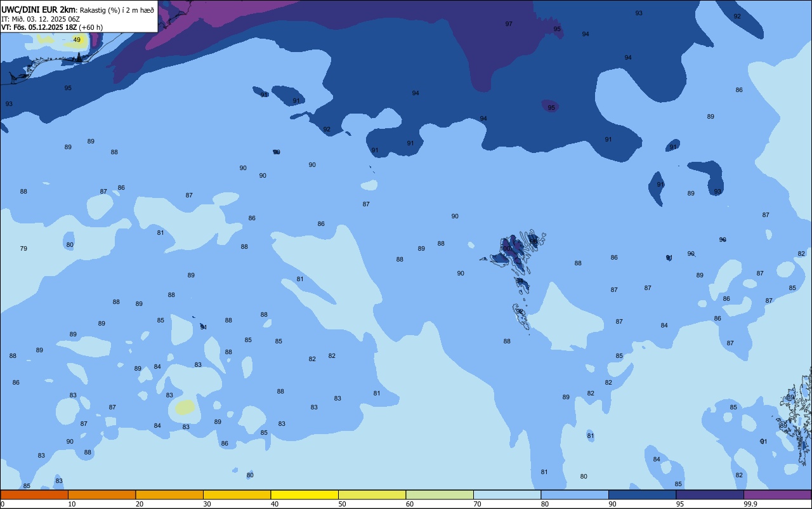Click the '49' humidity value on the map
812x509 pixels.
click(x=77, y=39)
